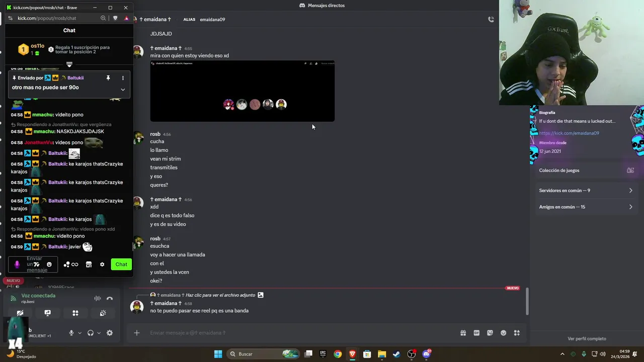This screenshot has width=644, height=362.
Task: Disconnect from the Discord voice call
Action: click(110, 299)
